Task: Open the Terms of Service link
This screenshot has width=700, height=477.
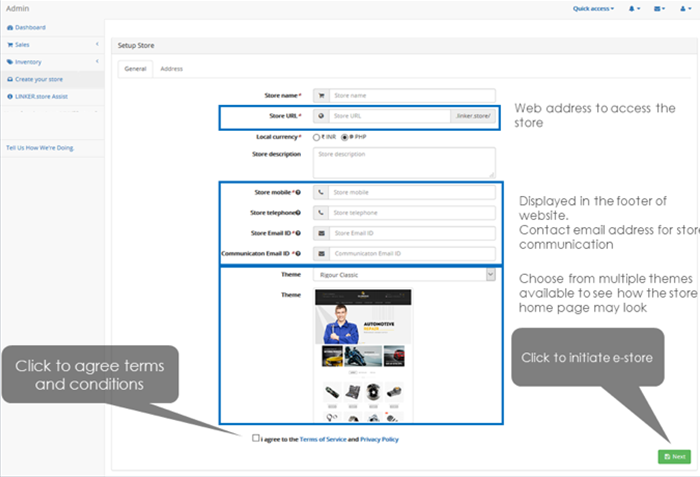Action: (323, 439)
